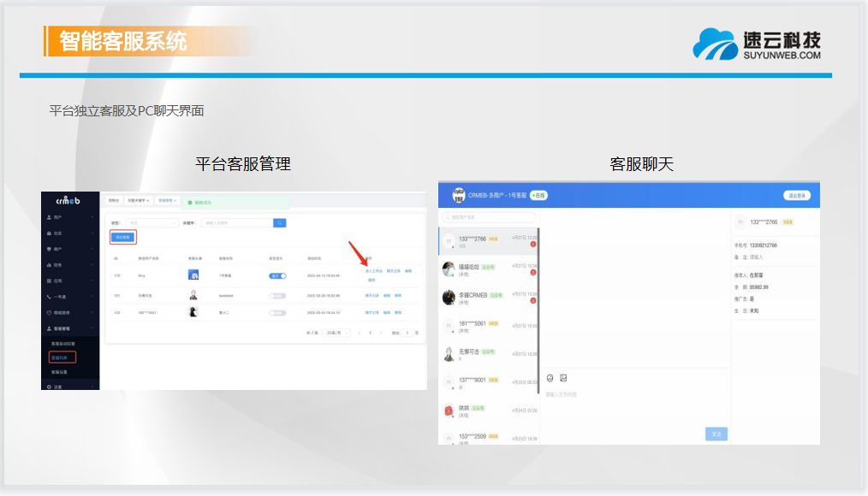This screenshot has width=868, height=496.
Task: Click the 添加客服 button
Action: (x=122, y=237)
